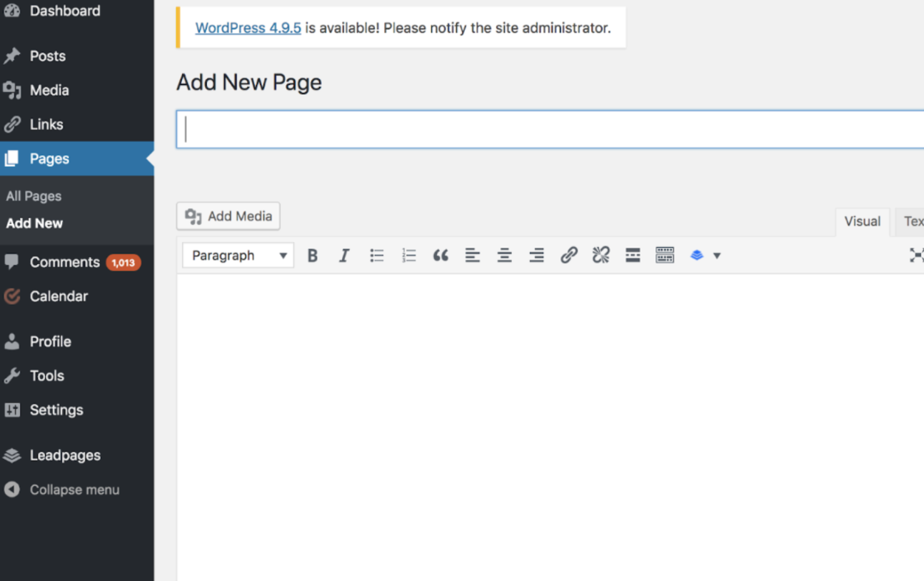Click the Calendar icon in sidebar
Image resolution: width=924 pixels, height=581 pixels.
(12, 296)
